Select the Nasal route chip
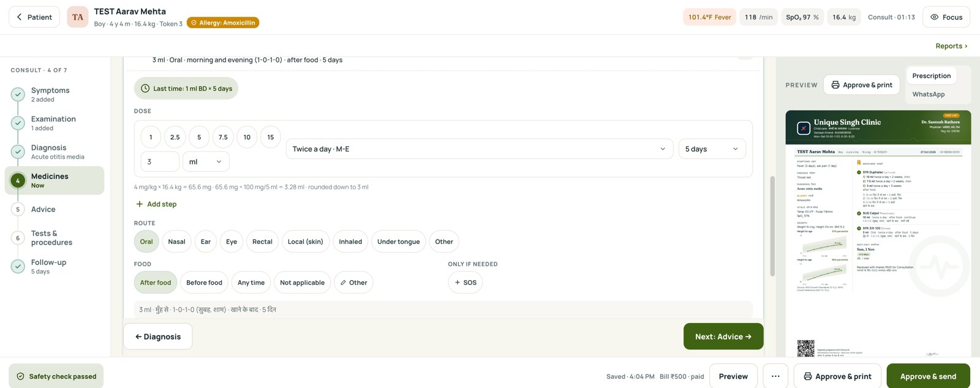980x388 pixels. pyautogui.click(x=176, y=242)
